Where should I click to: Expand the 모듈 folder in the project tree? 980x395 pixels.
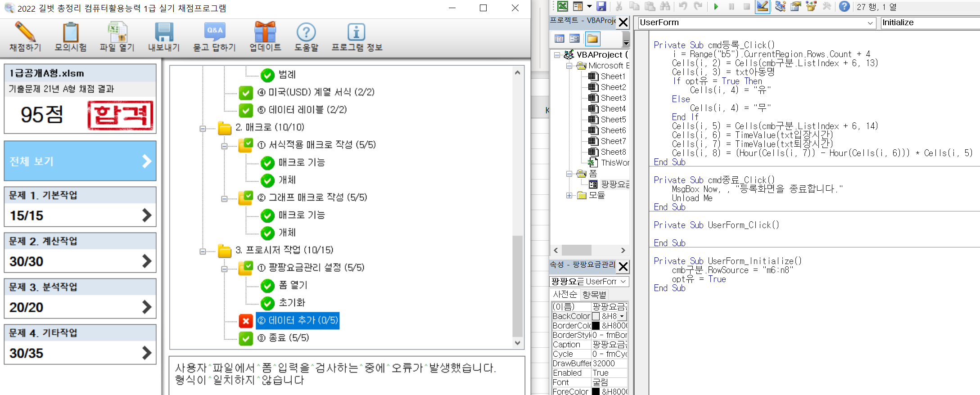569,195
